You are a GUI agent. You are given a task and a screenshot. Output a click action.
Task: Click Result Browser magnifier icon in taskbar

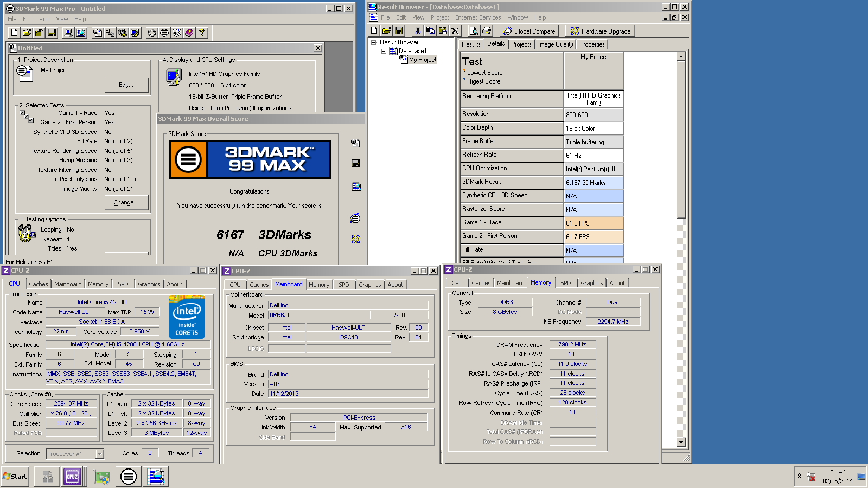pos(156,477)
